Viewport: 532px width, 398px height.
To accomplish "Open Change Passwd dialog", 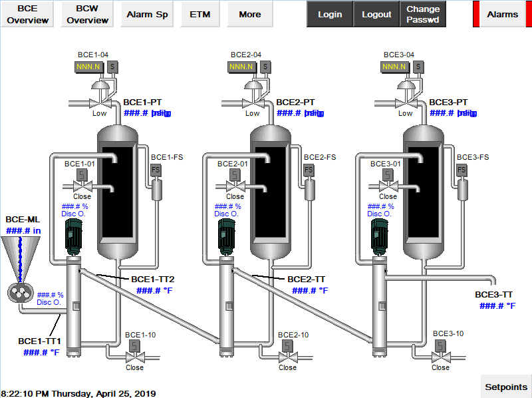I will pos(423,14).
